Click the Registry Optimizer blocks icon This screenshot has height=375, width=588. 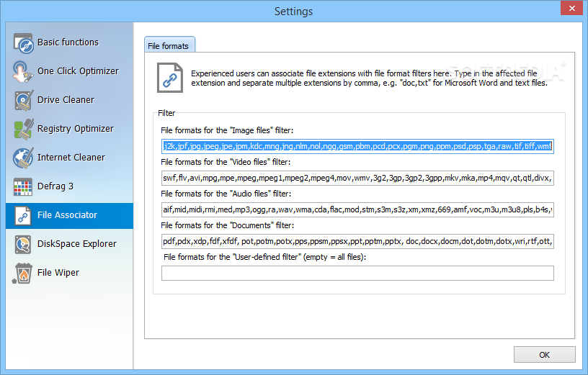tap(24, 130)
